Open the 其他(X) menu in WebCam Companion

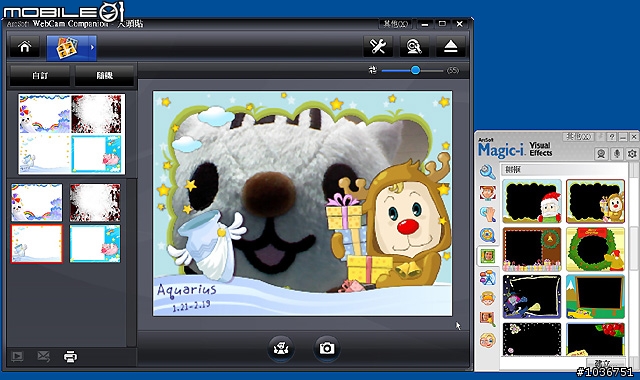pyautogui.click(x=396, y=24)
